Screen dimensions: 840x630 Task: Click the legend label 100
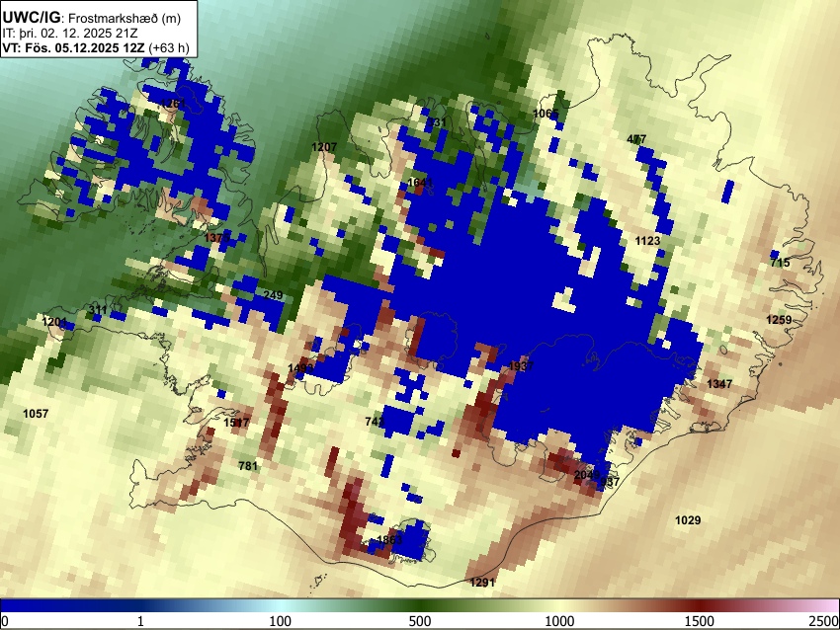281,621
